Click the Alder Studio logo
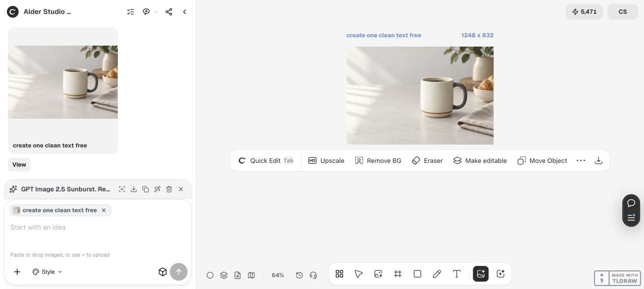The width and height of the screenshot is (644, 289). click(12, 12)
